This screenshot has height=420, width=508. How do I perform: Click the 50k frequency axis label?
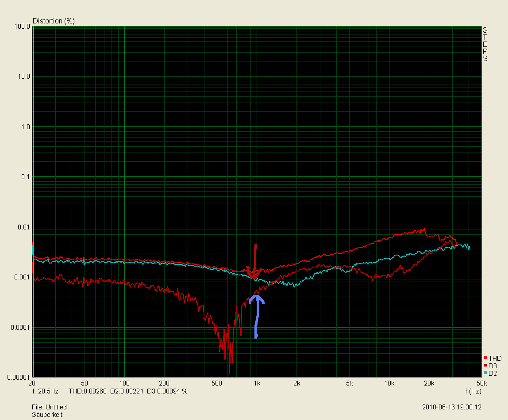coord(481,383)
